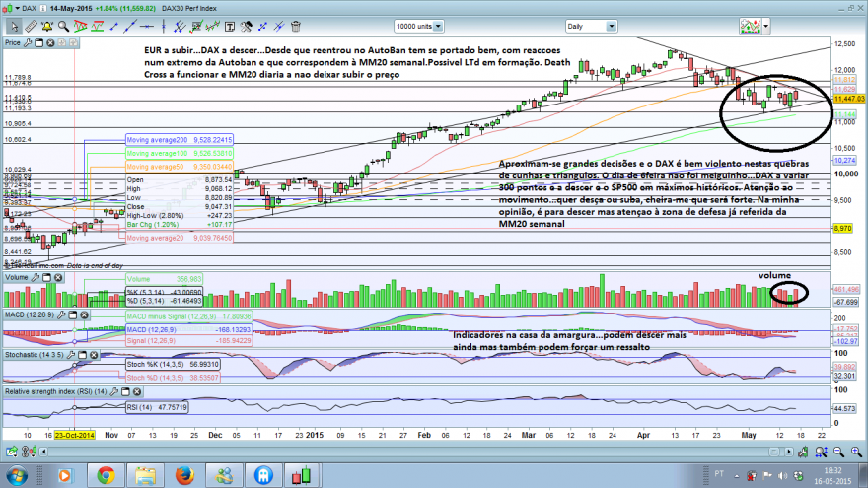Click the 11,447.03 current price label
The image size is (868, 488).
point(848,99)
